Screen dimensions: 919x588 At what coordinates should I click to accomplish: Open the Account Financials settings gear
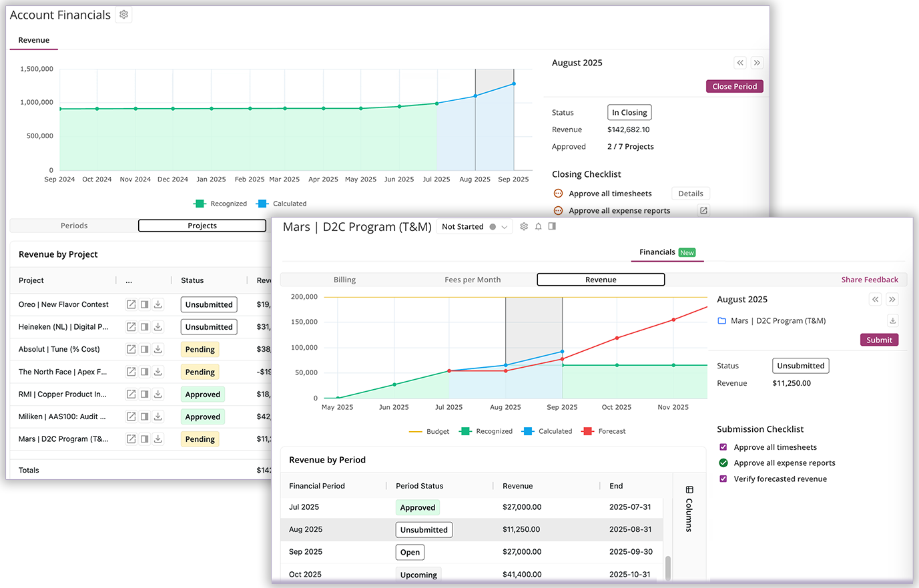tap(123, 14)
